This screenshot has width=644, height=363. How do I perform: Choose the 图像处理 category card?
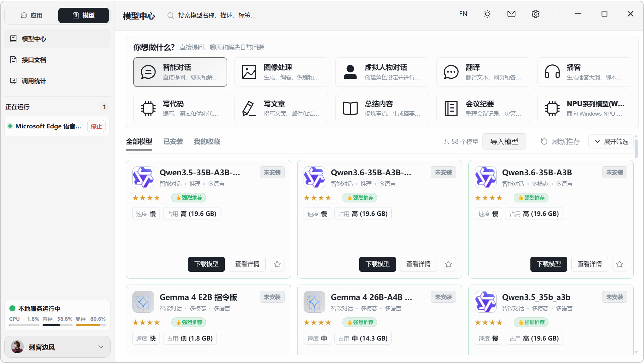tap(281, 72)
